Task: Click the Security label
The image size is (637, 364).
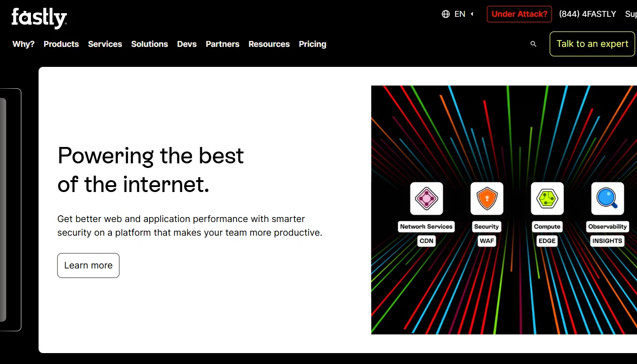Action: click(x=487, y=227)
